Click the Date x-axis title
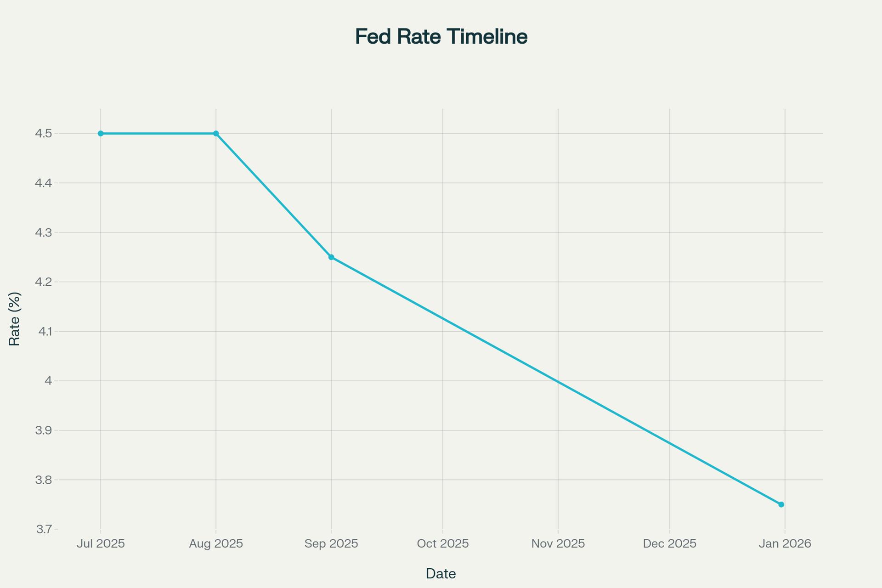Viewport: 882px width, 588px height. [441, 574]
